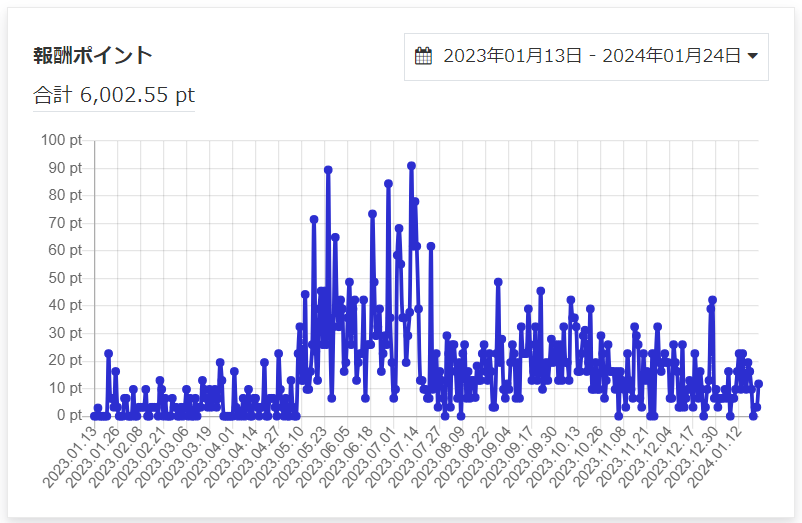
Task: Click the 報酬ポイント chart heading
Action: tap(93, 55)
